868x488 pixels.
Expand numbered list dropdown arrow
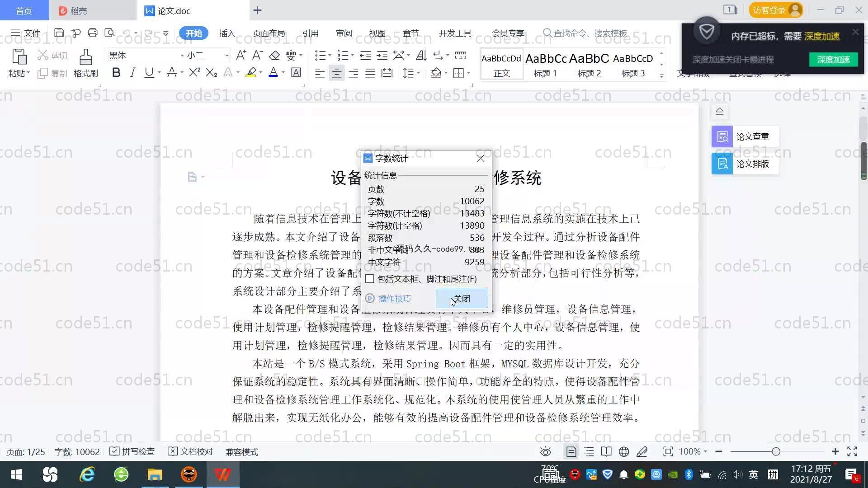pos(352,55)
